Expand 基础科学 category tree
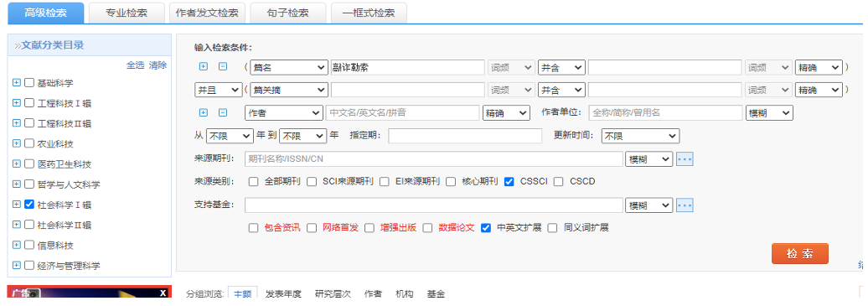868x306 pixels. click(16, 83)
